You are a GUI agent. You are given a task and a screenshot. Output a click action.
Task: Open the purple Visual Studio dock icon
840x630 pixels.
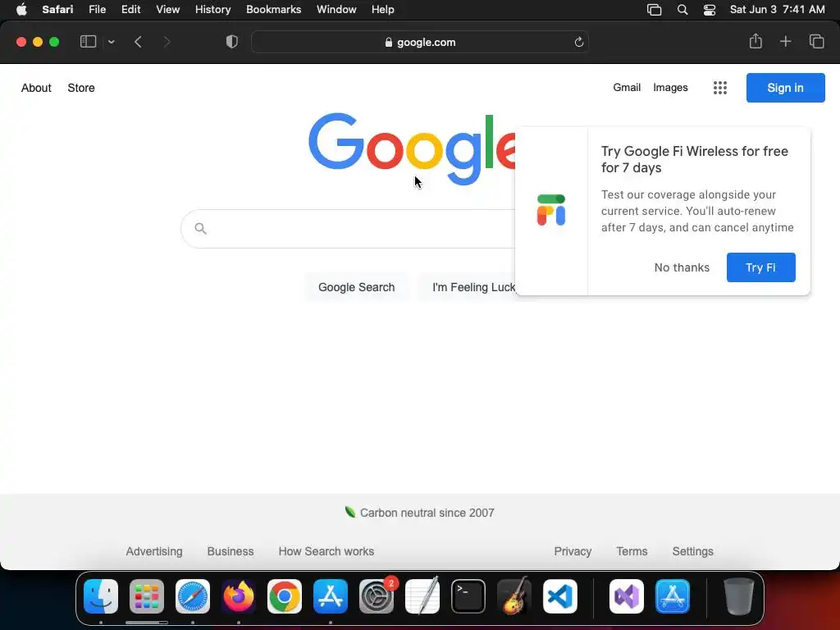pyautogui.click(x=627, y=596)
